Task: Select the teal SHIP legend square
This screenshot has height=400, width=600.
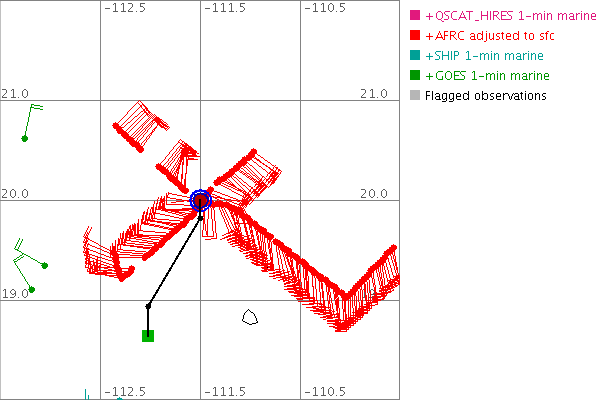Action: (416, 56)
